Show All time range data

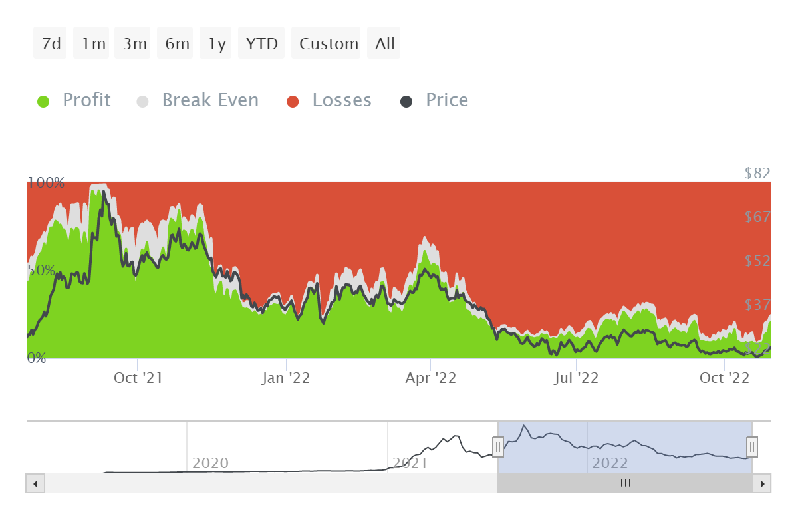384,43
